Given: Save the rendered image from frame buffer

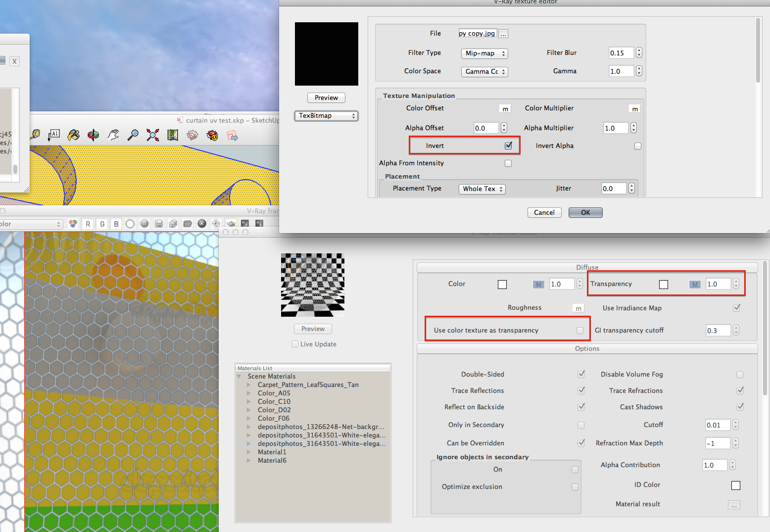Looking at the screenshot, I should tap(158, 224).
